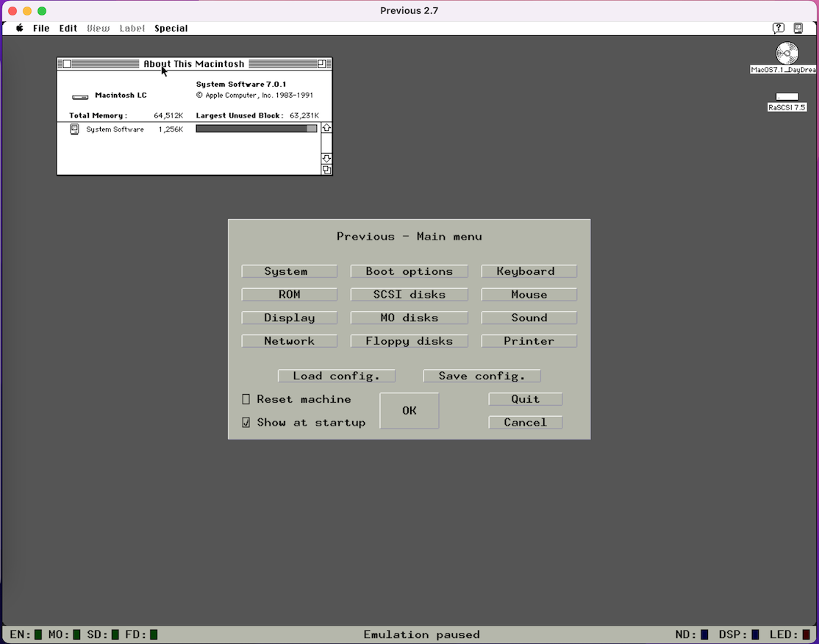Click the About This Macintosh close box
The width and height of the screenshot is (819, 644).
[x=67, y=64]
